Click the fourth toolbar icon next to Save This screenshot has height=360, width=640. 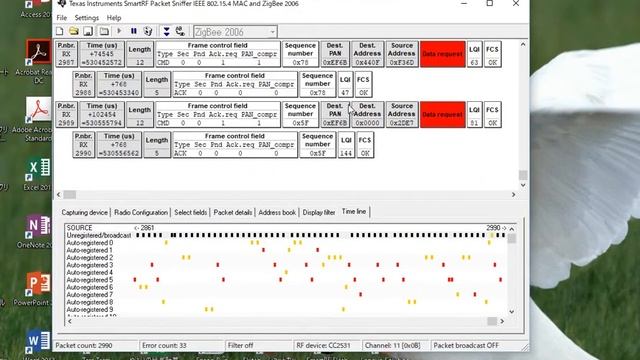[x=104, y=31]
